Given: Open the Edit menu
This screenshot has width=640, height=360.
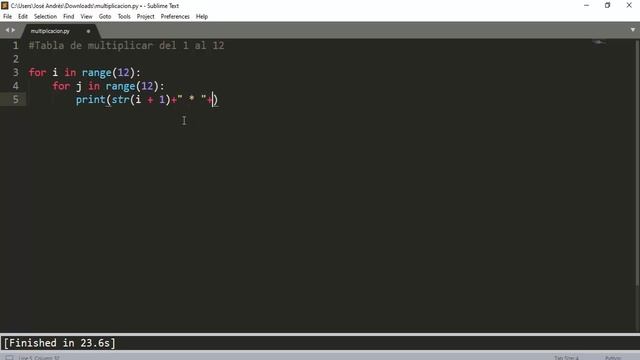Looking at the screenshot, I should [x=23, y=16].
